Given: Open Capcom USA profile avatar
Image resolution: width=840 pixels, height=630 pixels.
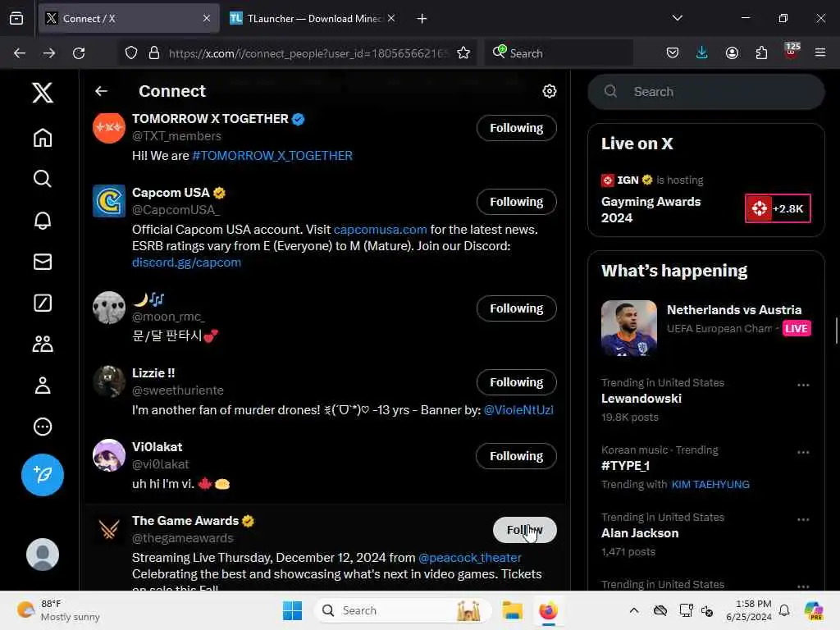Looking at the screenshot, I should pos(109,201).
